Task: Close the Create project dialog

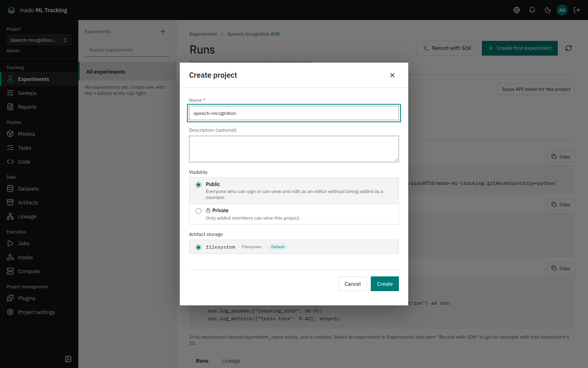Action: (x=392, y=75)
